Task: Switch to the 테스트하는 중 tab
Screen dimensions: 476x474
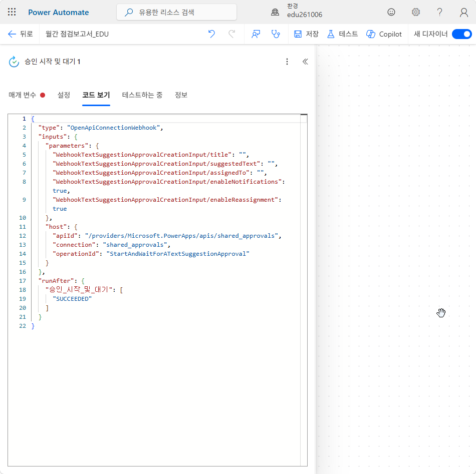Action: pyautogui.click(x=142, y=95)
